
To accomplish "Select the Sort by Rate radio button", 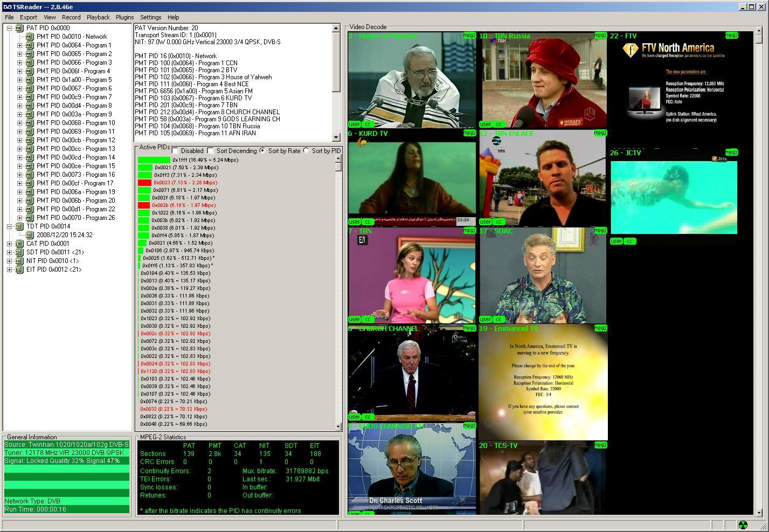I will [262, 150].
